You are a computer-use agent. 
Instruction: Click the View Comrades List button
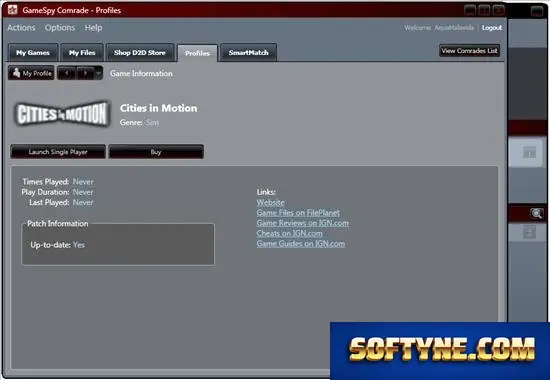tap(469, 51)
